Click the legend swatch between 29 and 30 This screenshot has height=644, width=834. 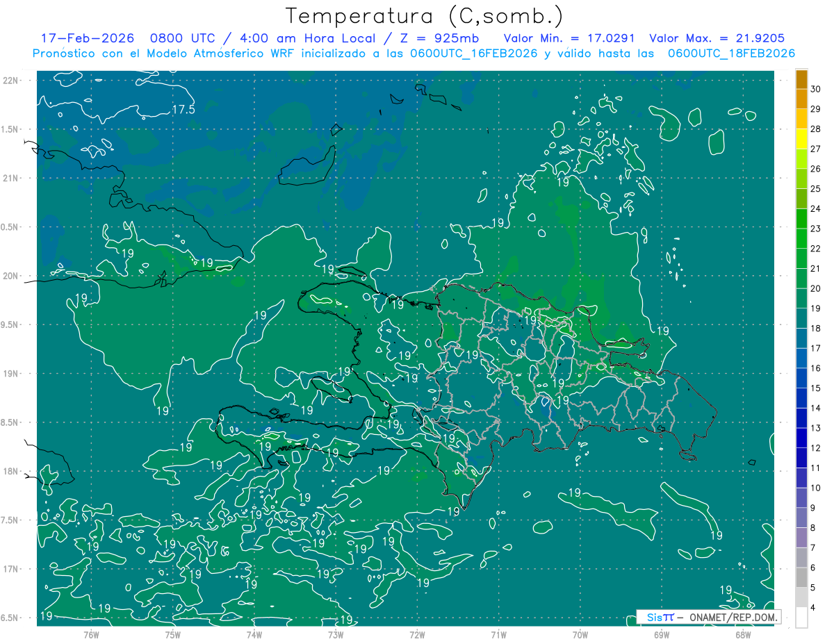tap(801, 99)
